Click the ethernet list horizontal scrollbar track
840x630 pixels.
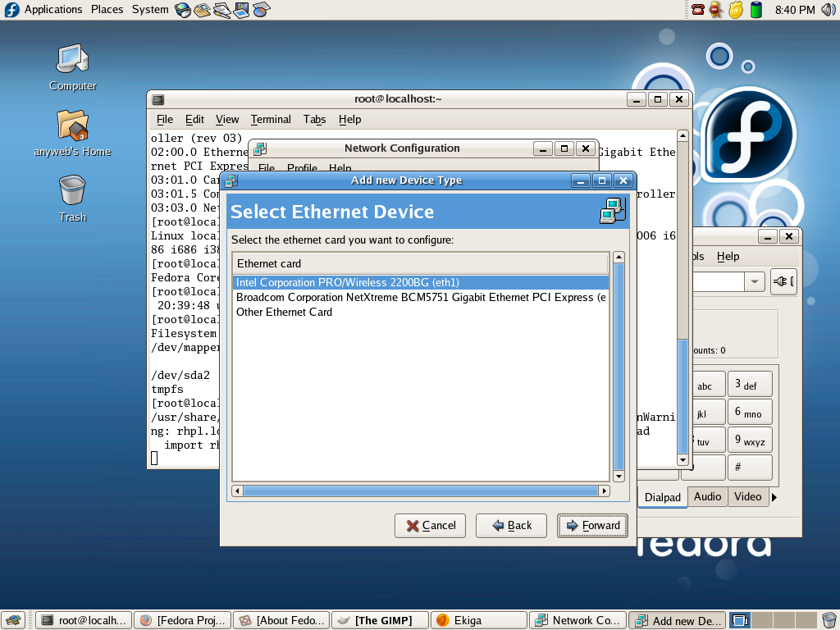pyautogui.click(x=421, y=491)
